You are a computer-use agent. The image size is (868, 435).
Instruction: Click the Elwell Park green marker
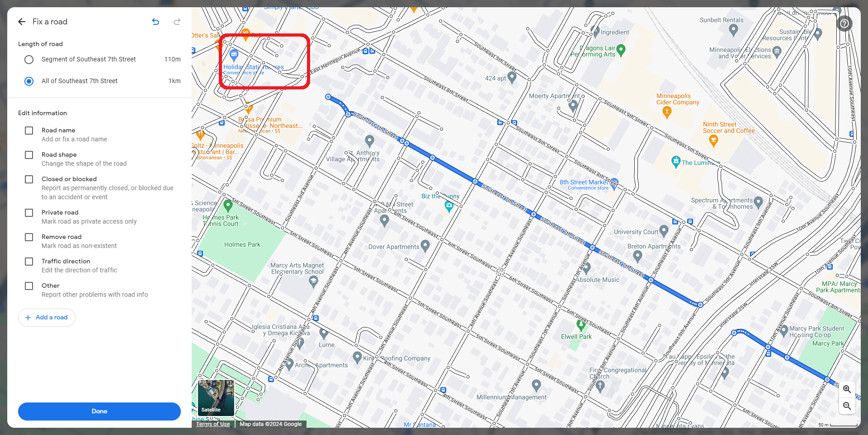pos(581,325)
